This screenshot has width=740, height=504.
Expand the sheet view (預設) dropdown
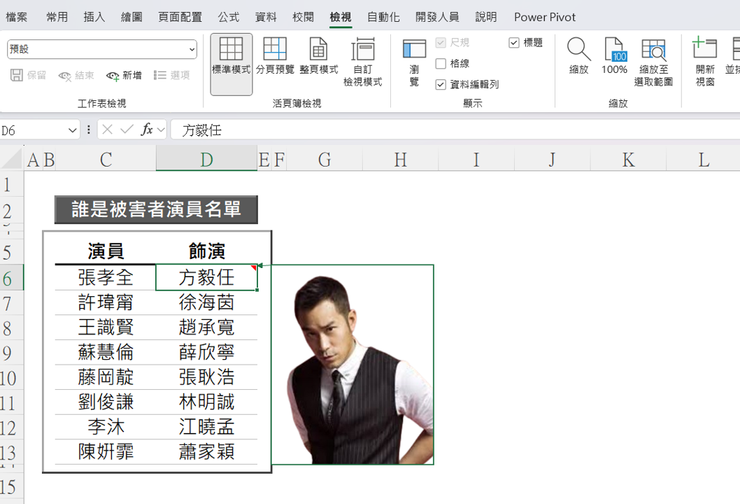click(192, 49)
